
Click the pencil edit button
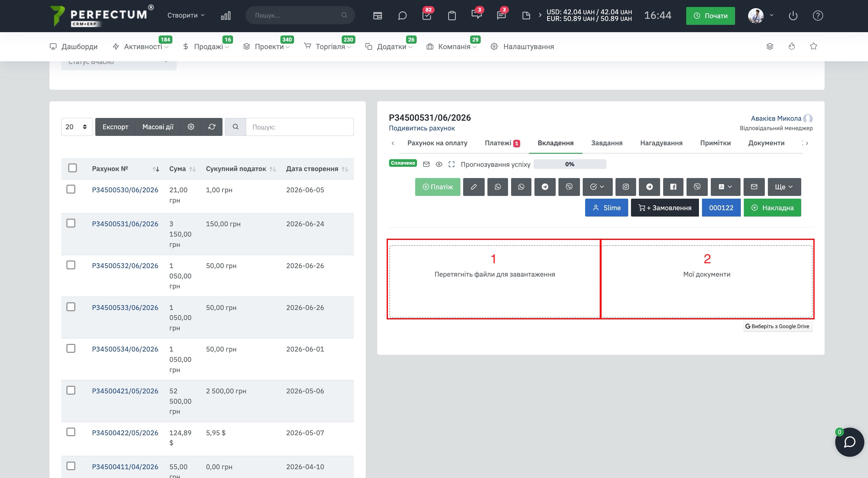[473, 187]
